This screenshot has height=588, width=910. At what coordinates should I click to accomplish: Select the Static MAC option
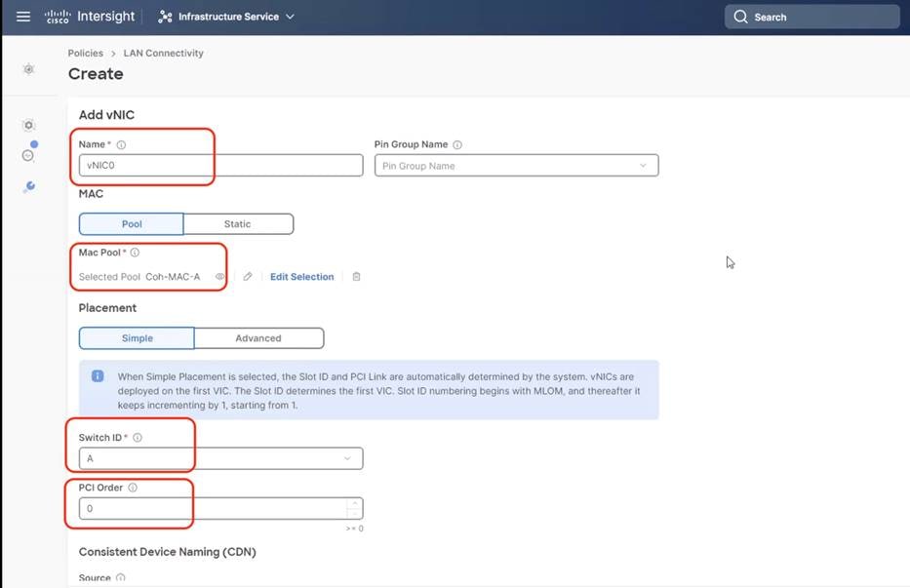point(238,223)
